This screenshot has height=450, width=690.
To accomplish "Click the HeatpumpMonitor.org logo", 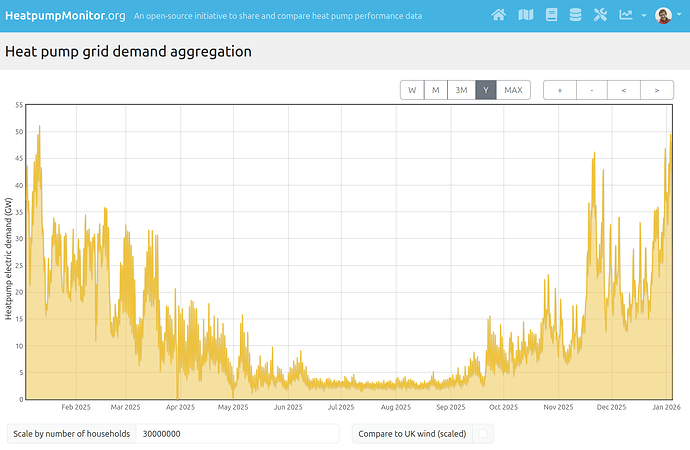I will (66, 15).
